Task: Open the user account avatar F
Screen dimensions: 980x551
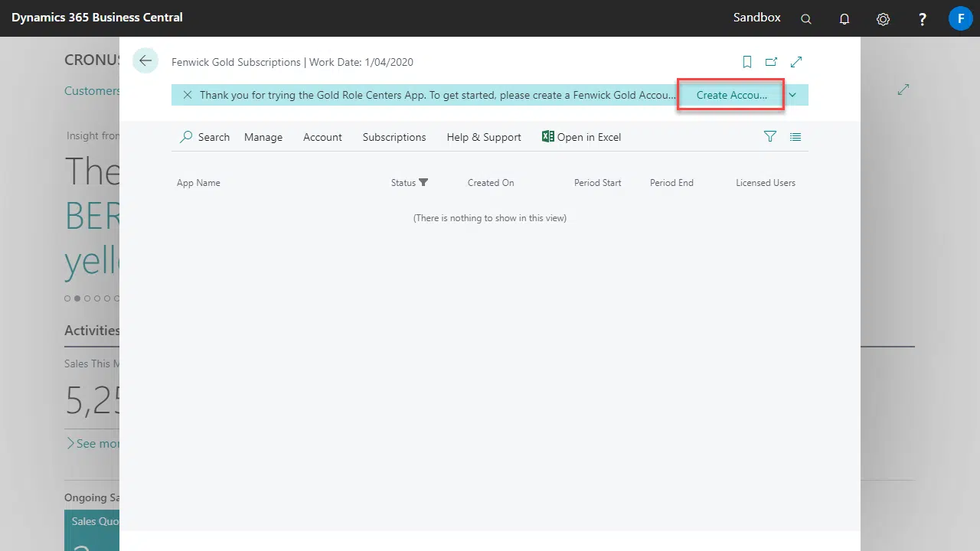Action: 960,18
